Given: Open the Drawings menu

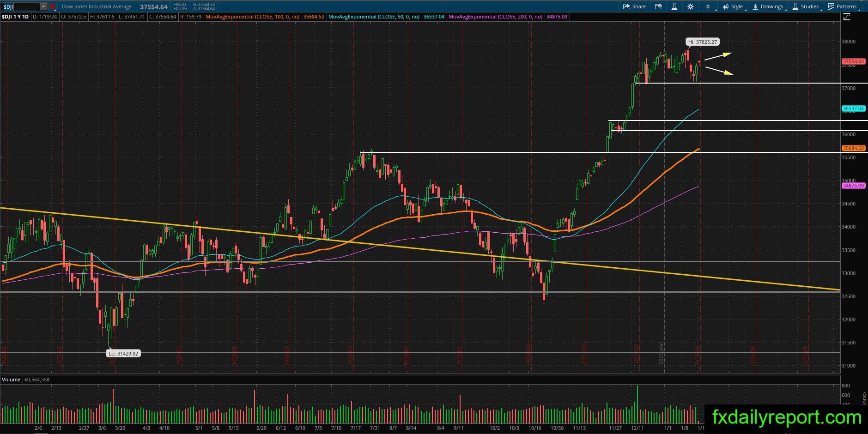Looking at the screenshot, I should 768,6.
